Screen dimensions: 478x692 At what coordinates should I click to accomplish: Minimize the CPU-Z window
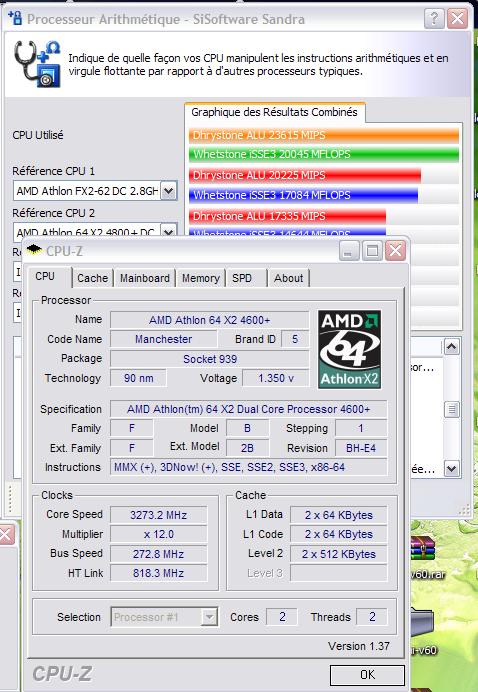(349, 251)
